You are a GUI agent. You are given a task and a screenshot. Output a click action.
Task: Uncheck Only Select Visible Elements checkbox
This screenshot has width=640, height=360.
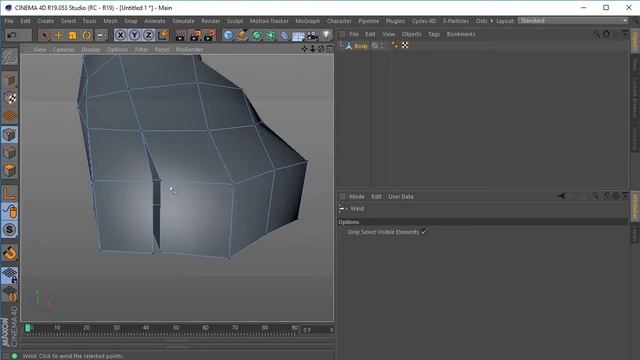424,232
